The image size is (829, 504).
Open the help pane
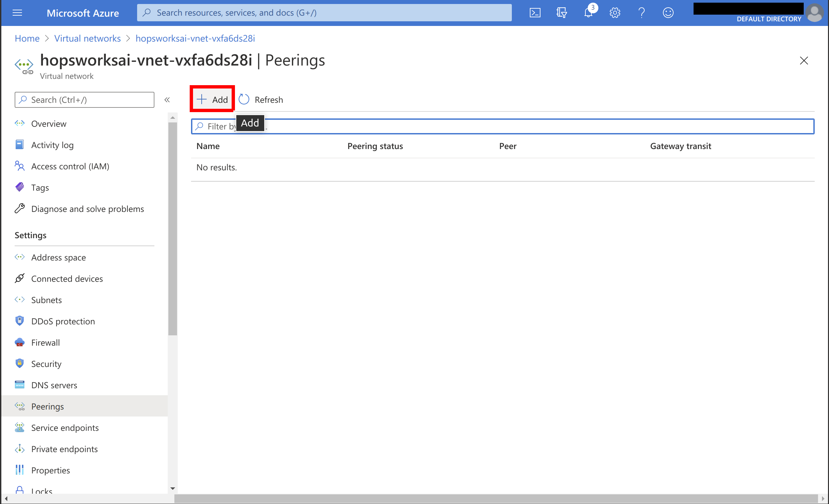click(x=641, y=12)
